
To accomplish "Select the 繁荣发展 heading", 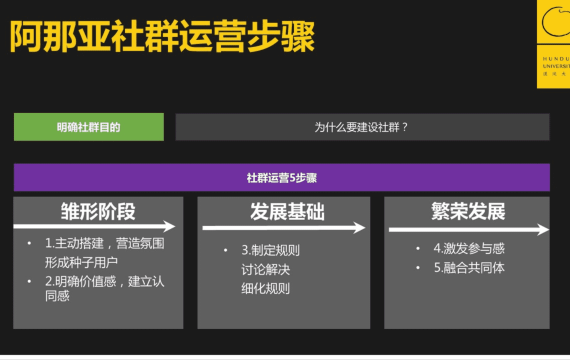I will pos(468,211).
